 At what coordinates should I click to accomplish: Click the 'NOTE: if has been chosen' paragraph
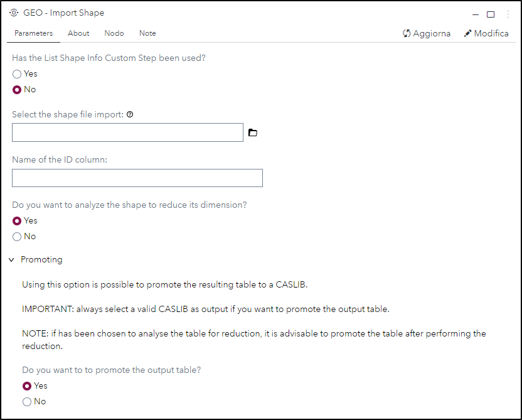254,340
